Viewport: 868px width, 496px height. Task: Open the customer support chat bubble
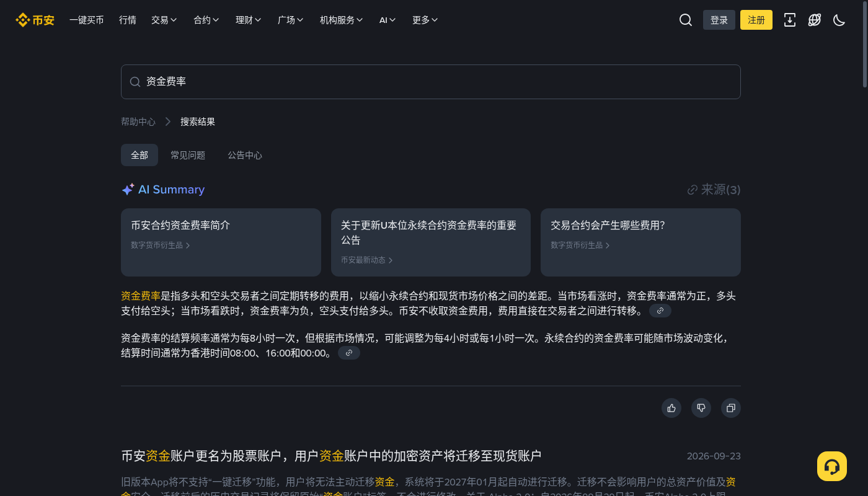tap(832, 466)
